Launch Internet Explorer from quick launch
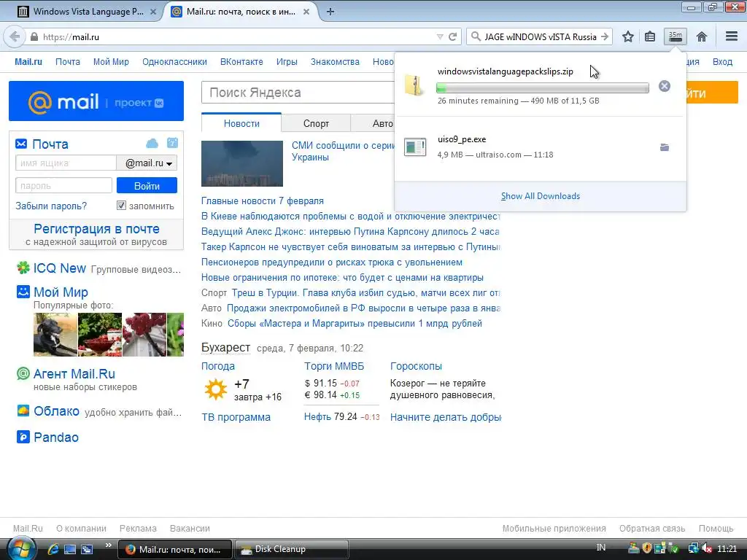747x560 pixels. (x=53, y=549)
